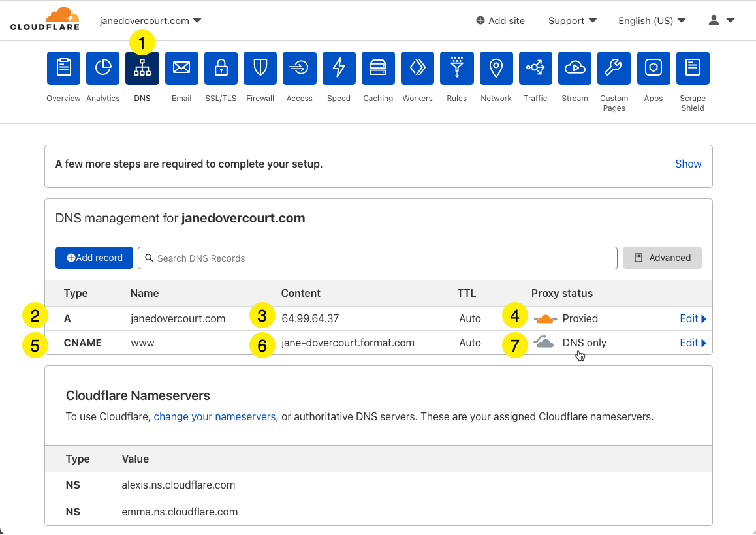This screenshot has height=535, width=756.
Task: Open the Overview section icon
Action: 63,68
